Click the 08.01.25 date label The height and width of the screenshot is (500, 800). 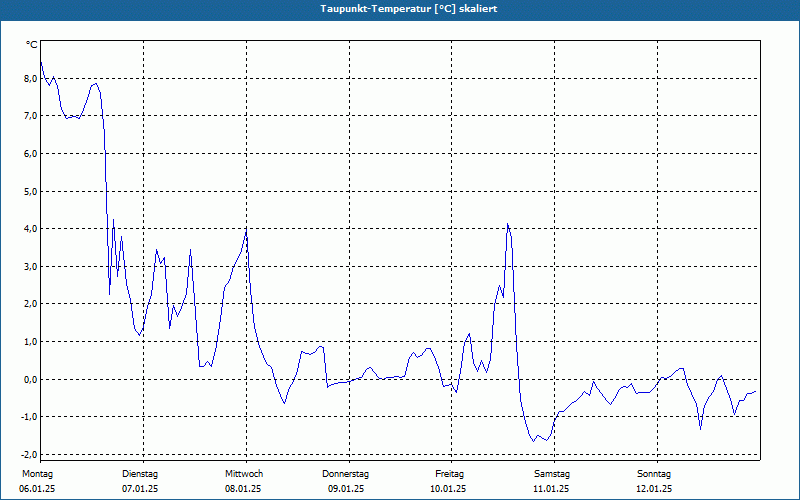(243, 489)
